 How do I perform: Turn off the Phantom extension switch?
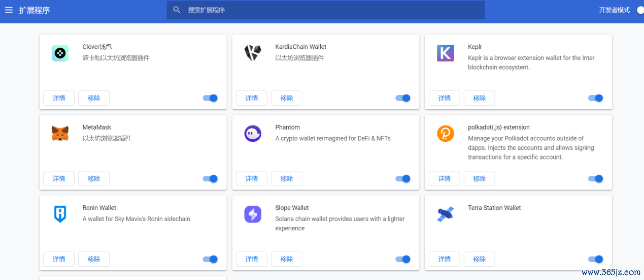pos(403,178)
